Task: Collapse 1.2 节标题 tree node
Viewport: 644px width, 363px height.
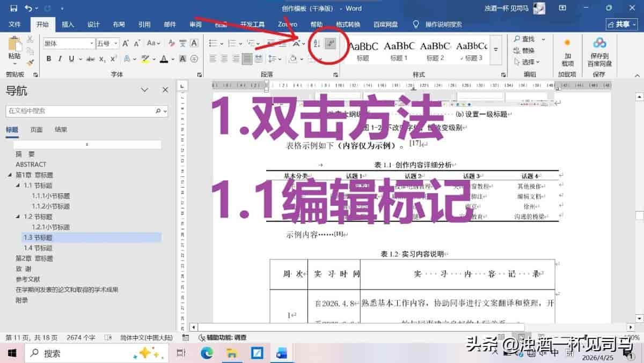Action: pyautogui.click(x=18, y=217)
